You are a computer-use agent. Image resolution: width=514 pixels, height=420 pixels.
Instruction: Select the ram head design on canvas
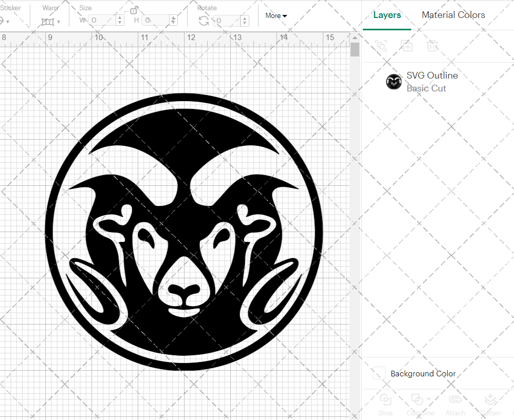point(184,232)
